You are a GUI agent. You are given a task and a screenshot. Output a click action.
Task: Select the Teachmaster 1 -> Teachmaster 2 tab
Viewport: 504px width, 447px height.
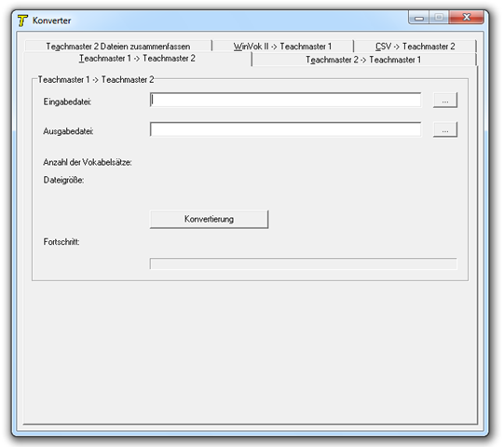coord(137,59)
